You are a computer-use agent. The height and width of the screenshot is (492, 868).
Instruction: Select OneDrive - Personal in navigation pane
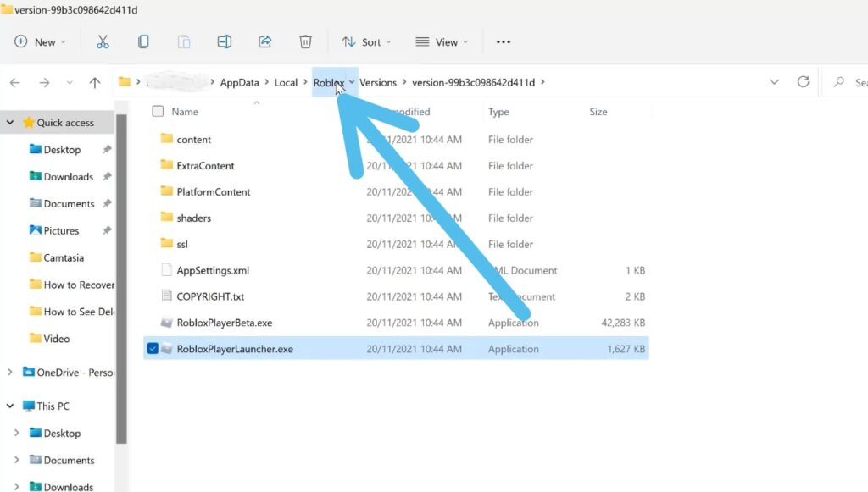75,373
